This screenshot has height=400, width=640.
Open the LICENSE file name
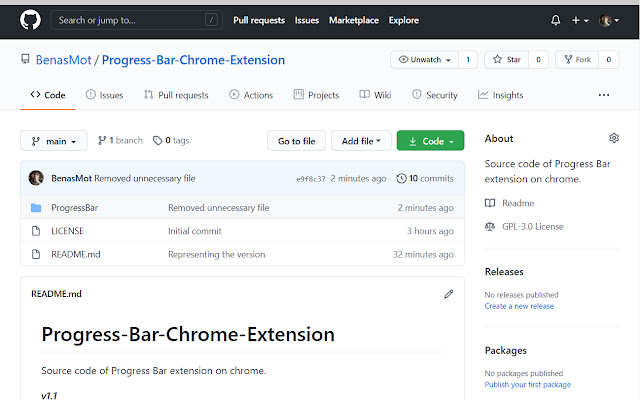click(67, 231)
